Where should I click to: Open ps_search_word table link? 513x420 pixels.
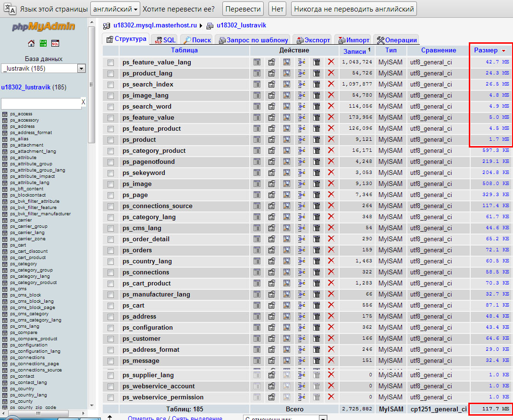[147, 106]
